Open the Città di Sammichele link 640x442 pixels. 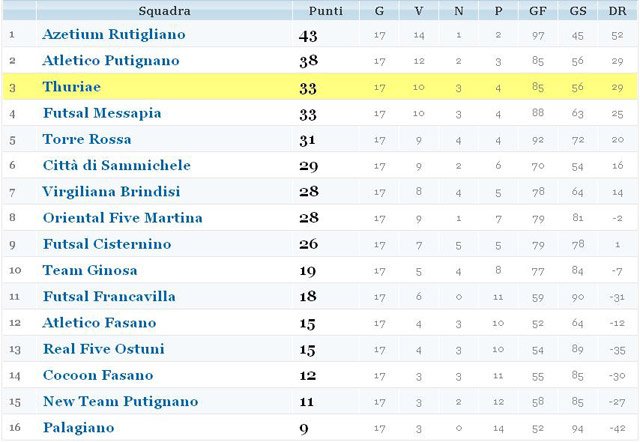click(117, 165)
